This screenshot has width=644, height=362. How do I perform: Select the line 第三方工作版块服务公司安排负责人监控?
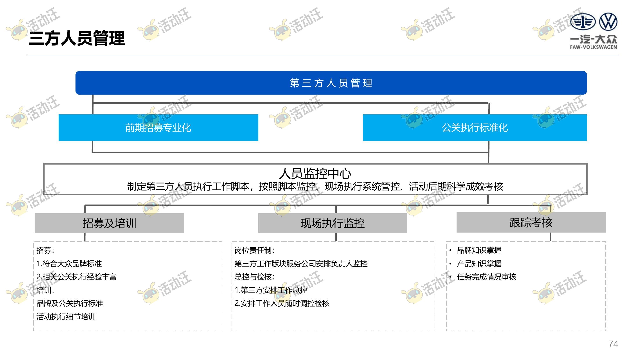click(301, 263)
